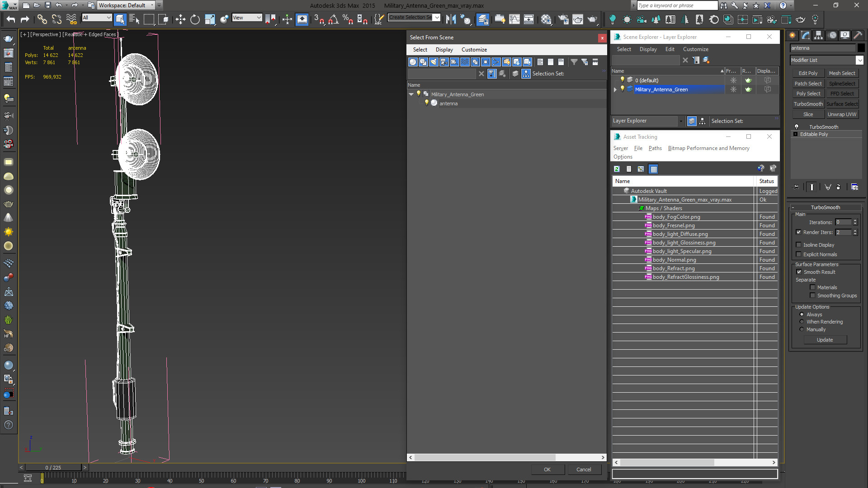Select the When Rendering update option

tap(802, 322)
